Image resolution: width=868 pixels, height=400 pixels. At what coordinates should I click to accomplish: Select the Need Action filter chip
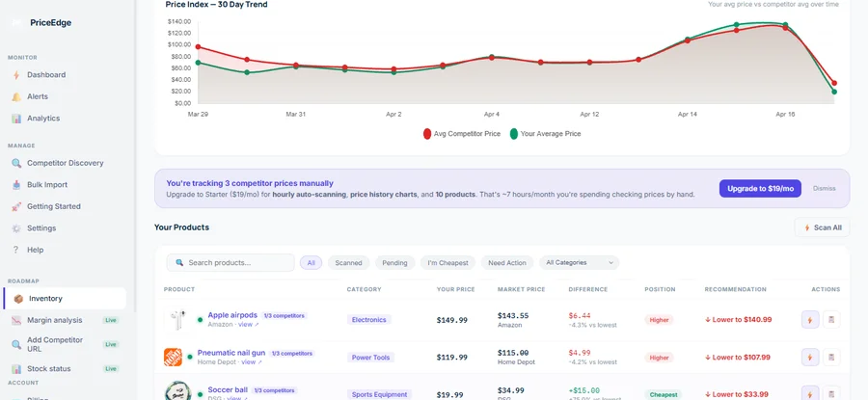point(507,263)
